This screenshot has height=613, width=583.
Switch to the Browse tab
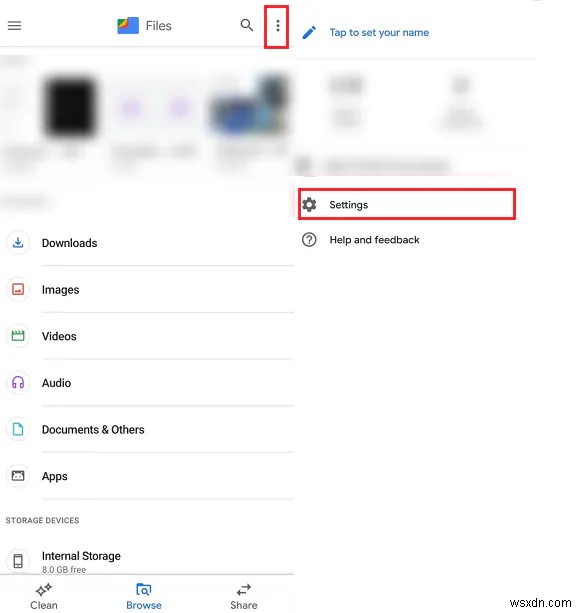(144, 595)
